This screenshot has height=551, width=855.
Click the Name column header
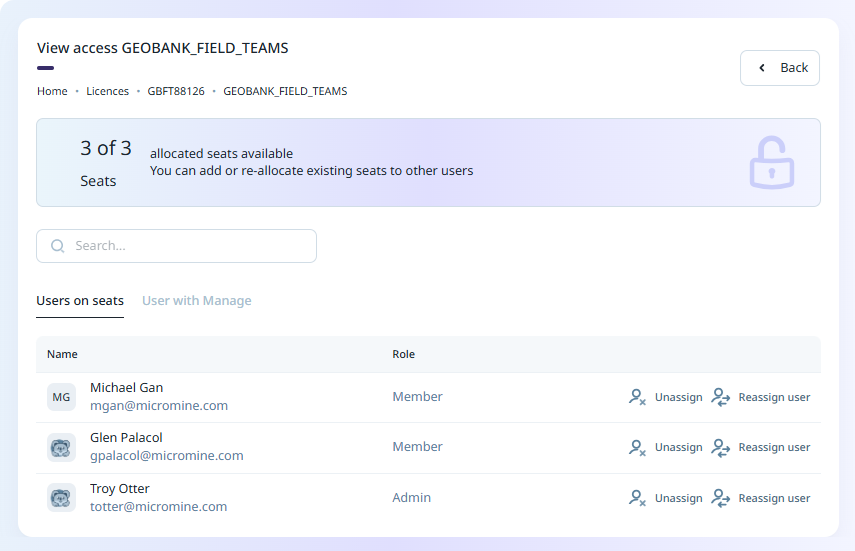[62, 354]
